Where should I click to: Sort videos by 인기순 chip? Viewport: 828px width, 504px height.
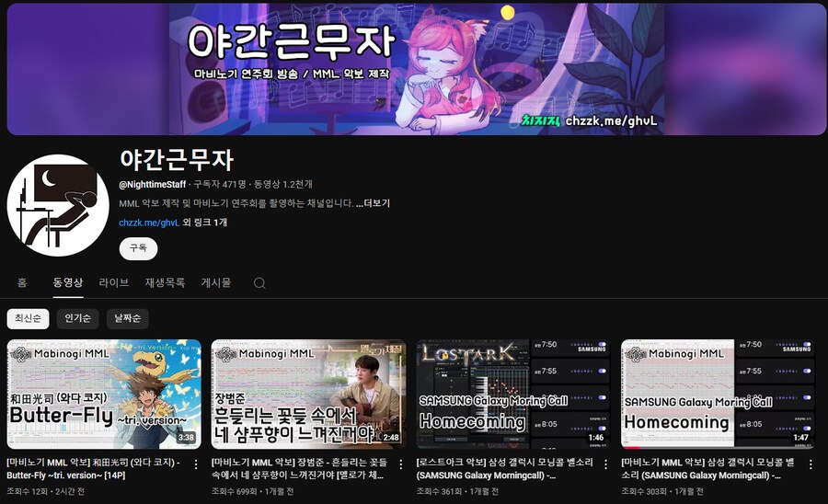point(77,318)
